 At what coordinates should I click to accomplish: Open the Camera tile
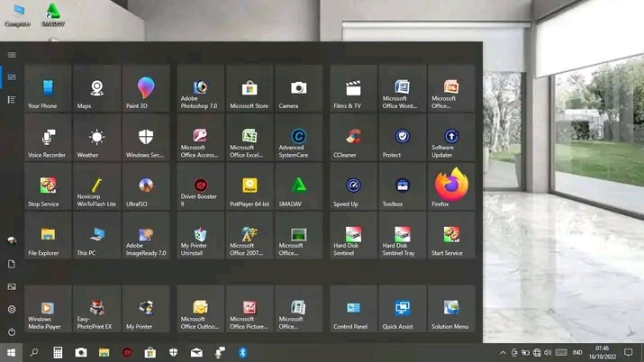(x=299, y=88)
